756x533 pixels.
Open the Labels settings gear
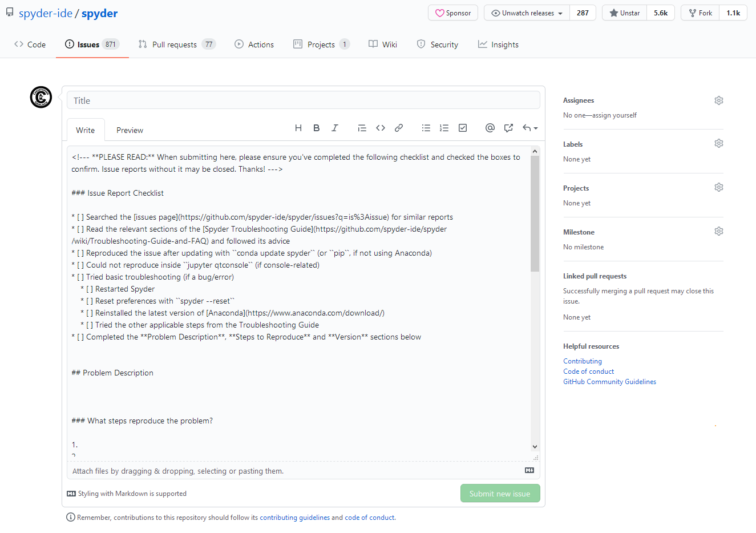click(x=718, y=143)
